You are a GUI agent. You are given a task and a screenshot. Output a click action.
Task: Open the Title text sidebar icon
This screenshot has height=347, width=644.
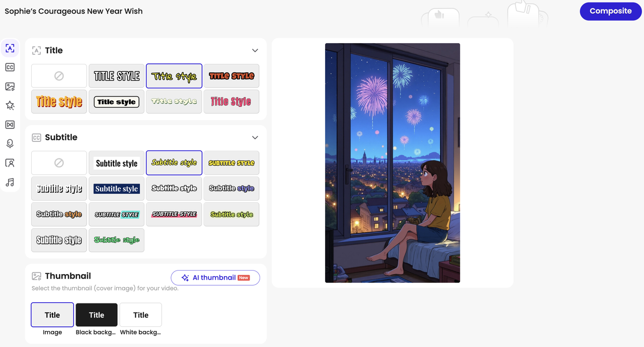click(x=10, y=48)
